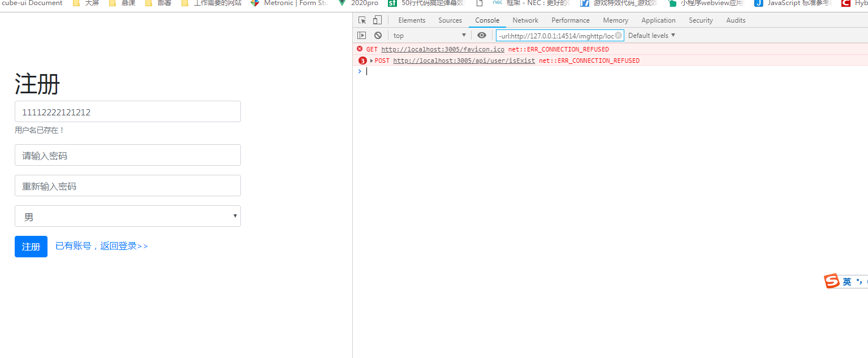Open the Default levels dropdown

pyautogui.click(x=652, y=35)
